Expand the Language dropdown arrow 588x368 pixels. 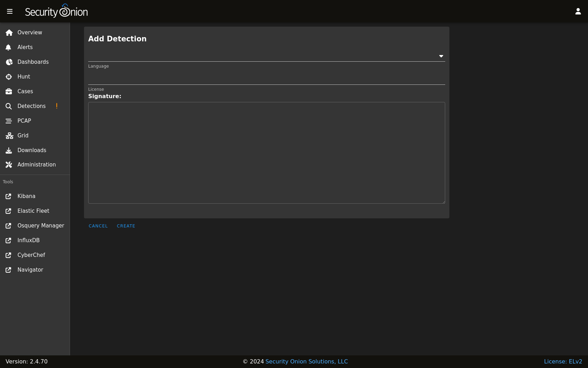441,56
